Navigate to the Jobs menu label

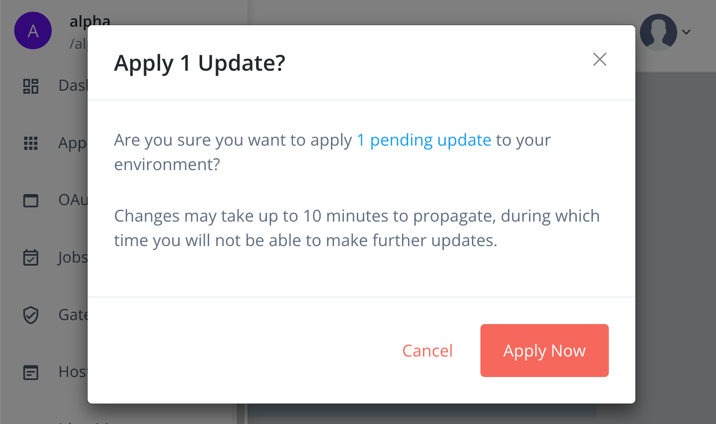tap(72, 258)
